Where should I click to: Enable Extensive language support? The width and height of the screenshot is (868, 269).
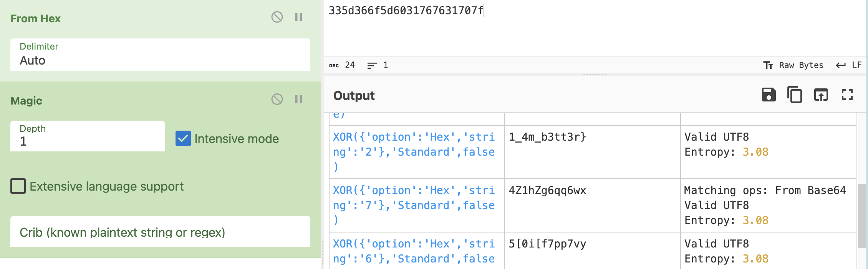point(18,186)
